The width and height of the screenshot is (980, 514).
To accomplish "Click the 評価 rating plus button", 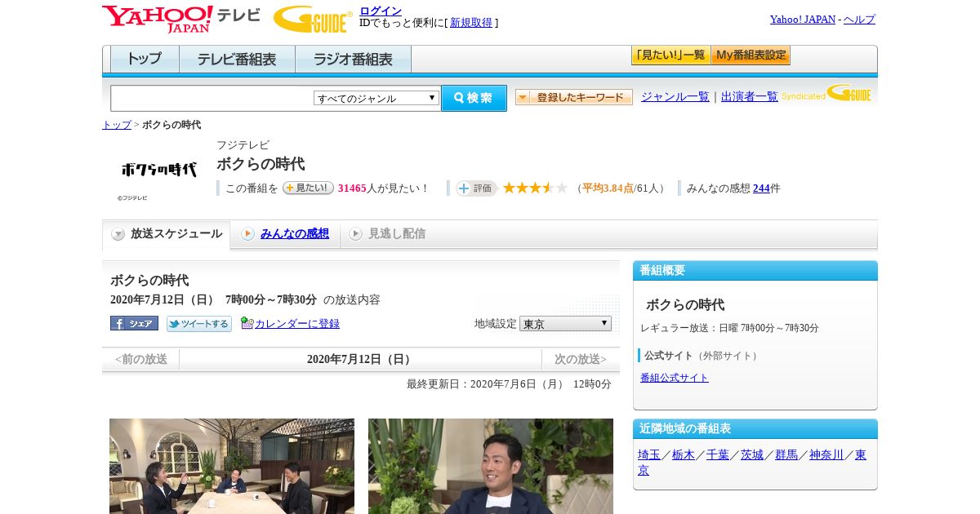I will pyautogui.click(x=477, y=188).
